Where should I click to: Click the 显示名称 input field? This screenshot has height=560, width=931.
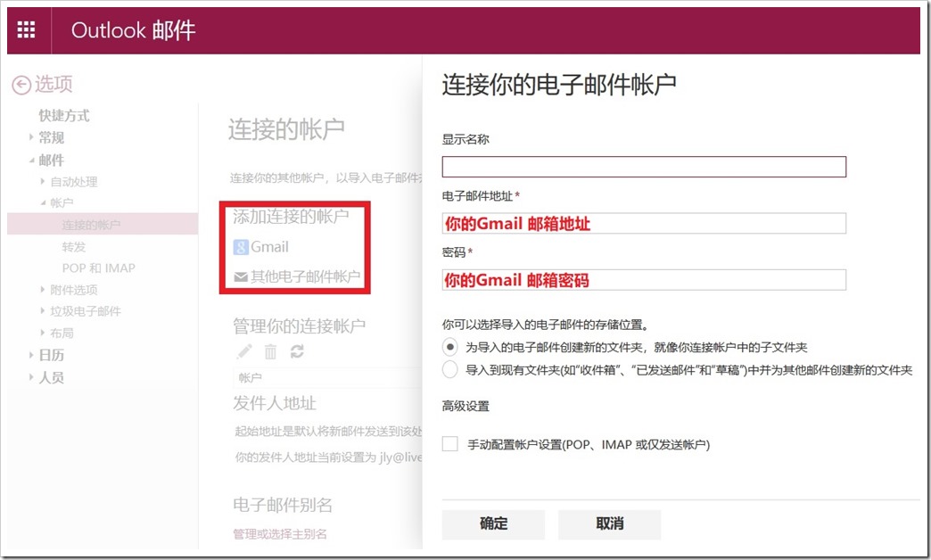point(644,166)
